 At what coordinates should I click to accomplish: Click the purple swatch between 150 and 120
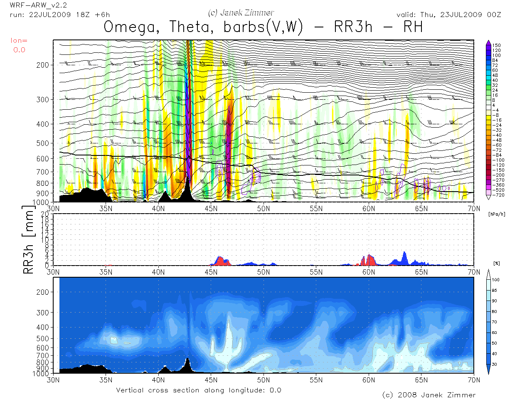488,48
